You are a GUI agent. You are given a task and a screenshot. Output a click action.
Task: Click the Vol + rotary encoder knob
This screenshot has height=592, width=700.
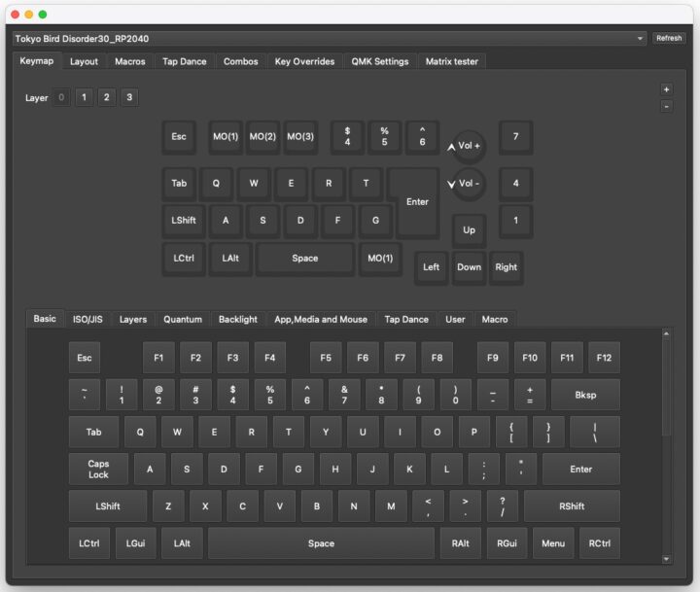470,146
